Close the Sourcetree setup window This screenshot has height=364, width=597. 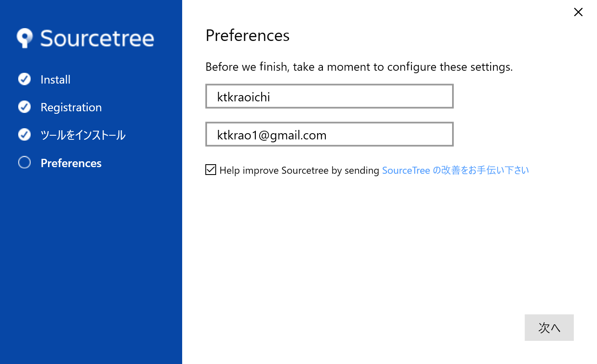578,12
